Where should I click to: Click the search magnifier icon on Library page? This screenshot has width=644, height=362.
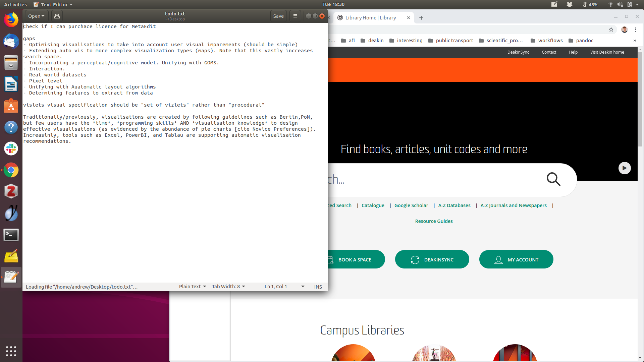(553, 179)
